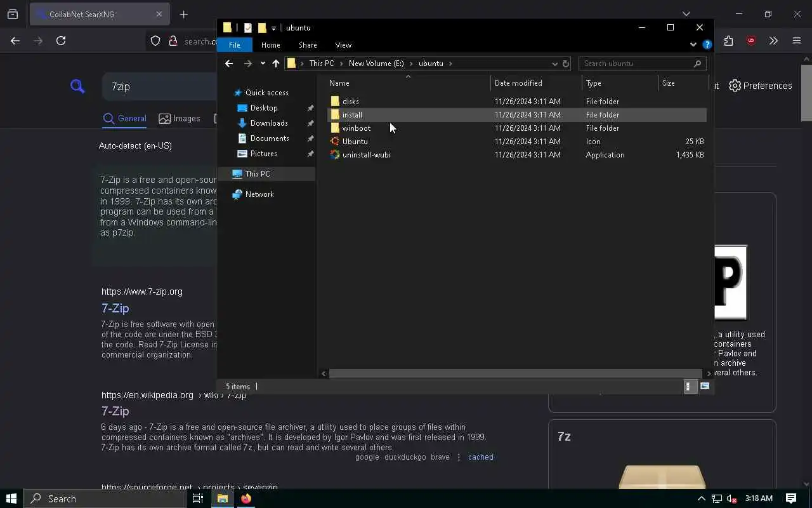Open Windows Start menu
Viewport: 812px width, 508px height.
[x=11, y=498]
